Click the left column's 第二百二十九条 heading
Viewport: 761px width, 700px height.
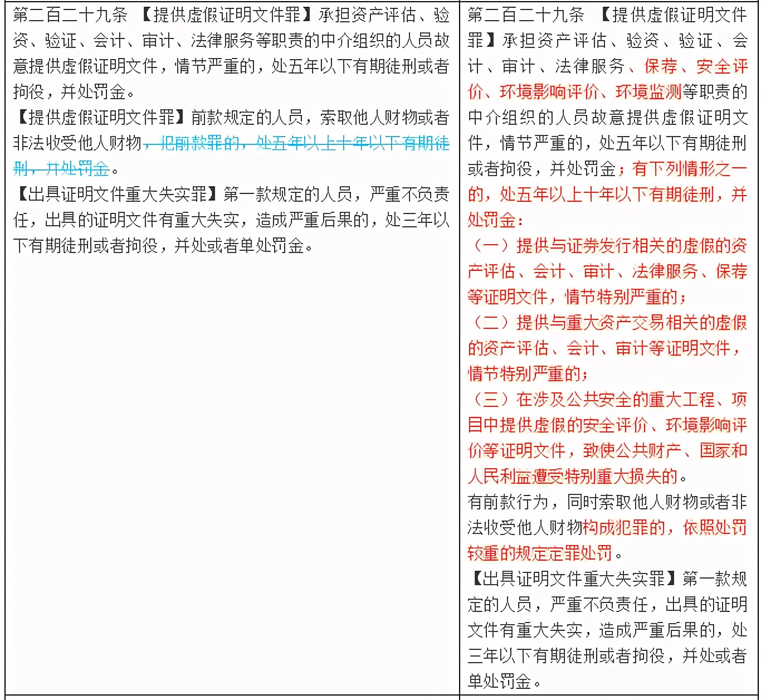(70, 15)
